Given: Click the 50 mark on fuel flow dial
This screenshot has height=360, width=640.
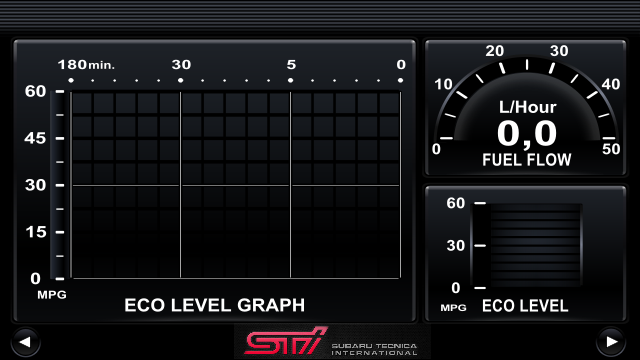Looking at the screenshot, I should point(611,149).
